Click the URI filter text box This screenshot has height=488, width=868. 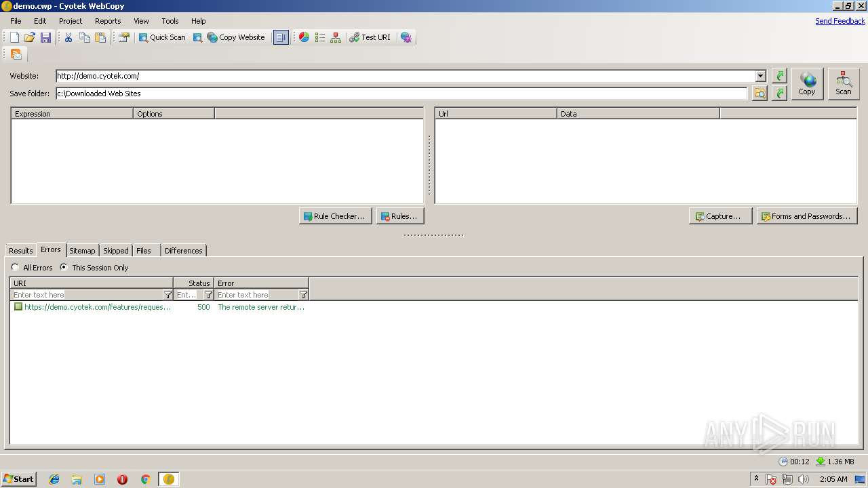click(x=87, y=295)
